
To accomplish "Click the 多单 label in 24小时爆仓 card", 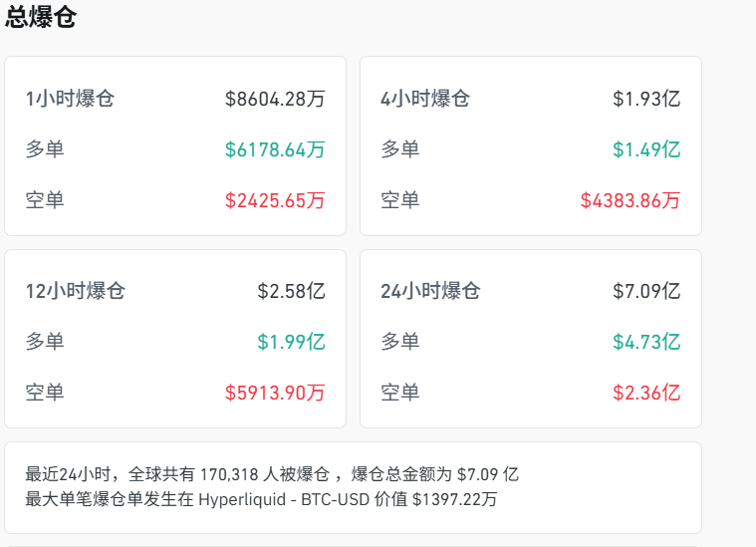I will click(x=399, y=342).
